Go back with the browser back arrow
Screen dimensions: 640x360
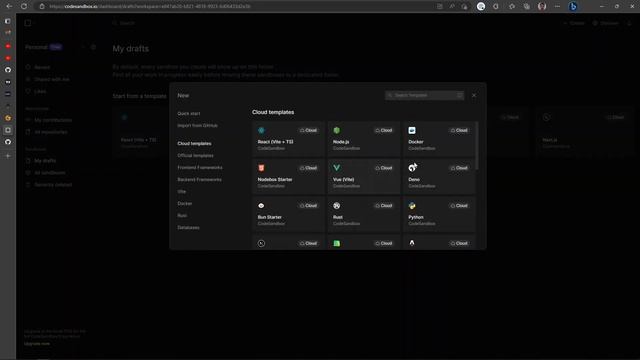pos(9,6)
